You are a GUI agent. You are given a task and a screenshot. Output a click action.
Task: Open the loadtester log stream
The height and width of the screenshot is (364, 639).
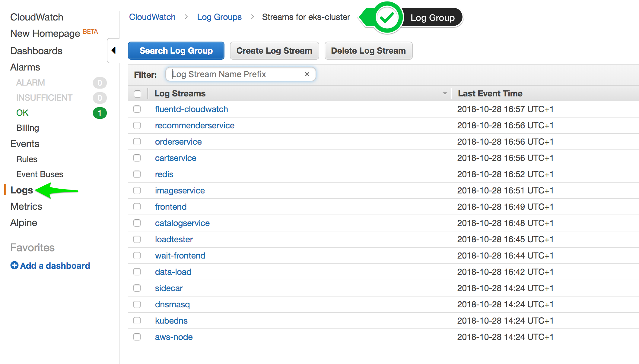click(174, 239)
